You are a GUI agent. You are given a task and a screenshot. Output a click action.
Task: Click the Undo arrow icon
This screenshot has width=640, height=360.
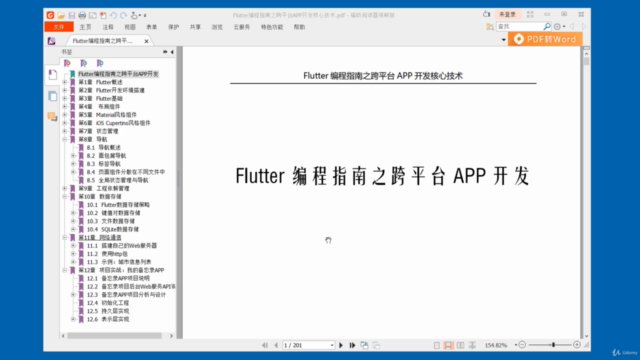(x=113, y=16)
